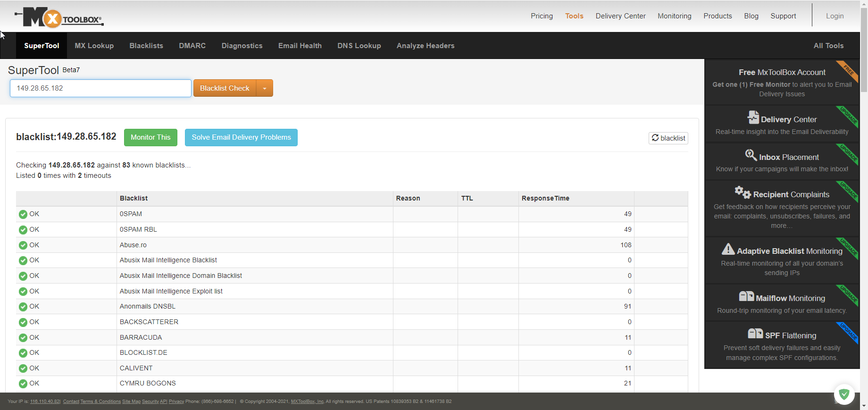Click the SPF Flattening mailbox icon
The image size is (868, 410).
[755, 334]
